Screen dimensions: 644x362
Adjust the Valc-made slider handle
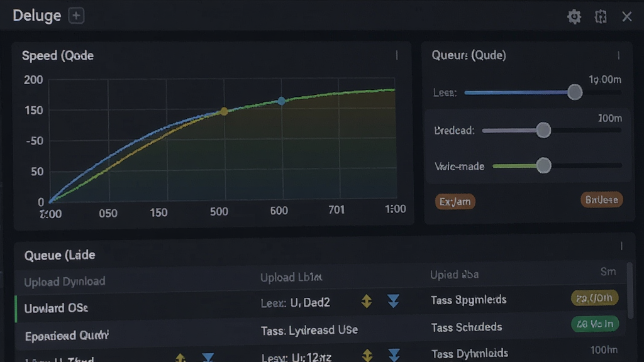coord(544,166)
